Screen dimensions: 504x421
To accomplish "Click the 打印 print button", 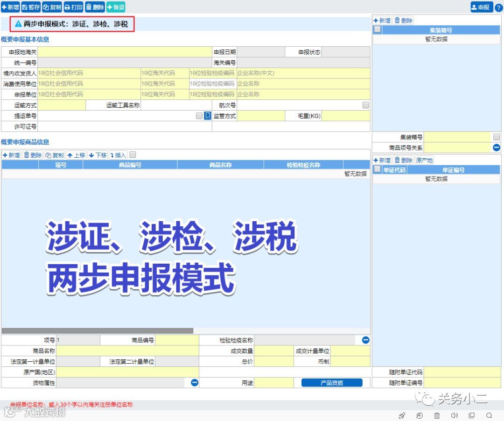I will pyautogui.click(x=74, y=7).
